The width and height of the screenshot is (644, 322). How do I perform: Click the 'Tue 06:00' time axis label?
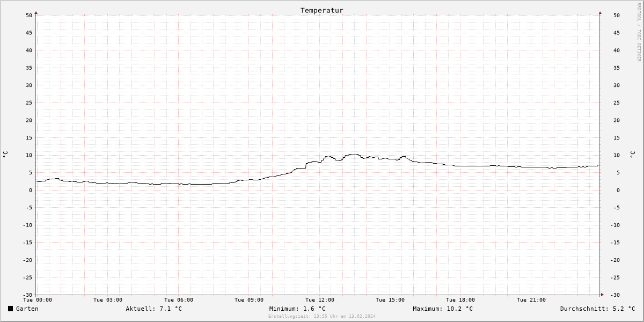tap(179, 300)
